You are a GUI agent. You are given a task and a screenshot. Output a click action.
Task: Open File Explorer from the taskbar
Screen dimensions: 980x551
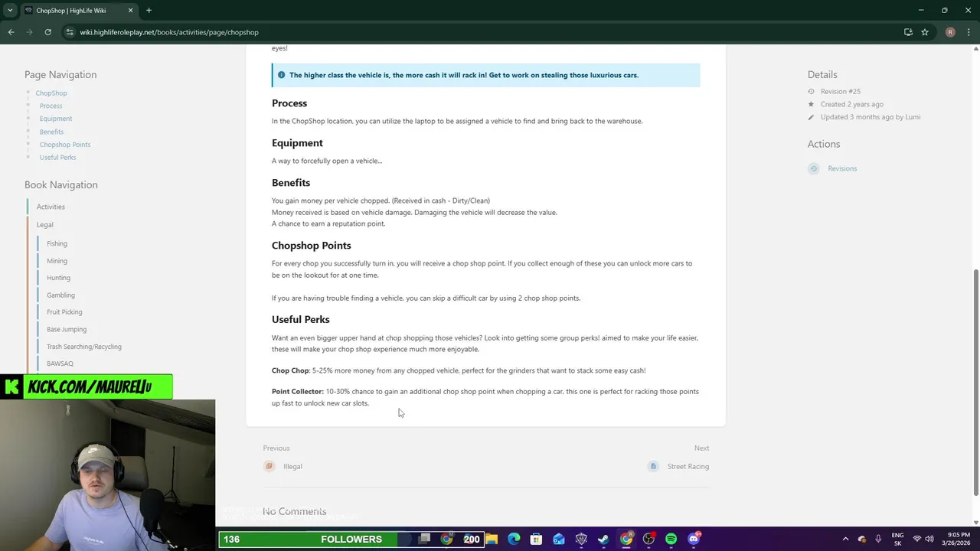point(492,540)
